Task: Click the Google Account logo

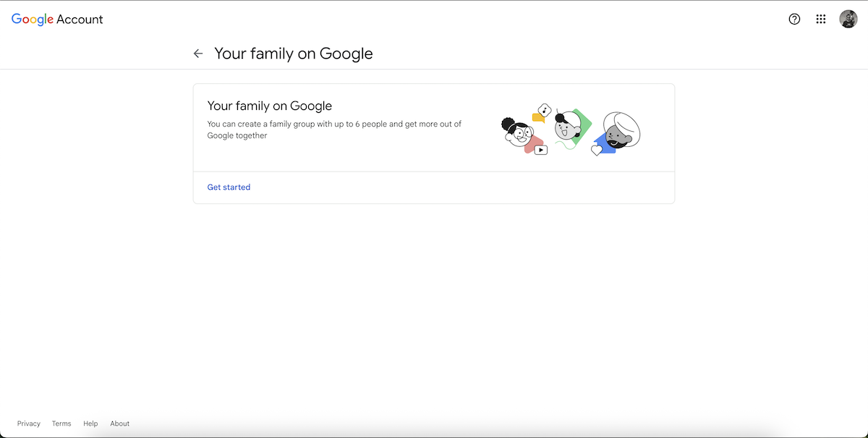Action: click(x=57, y=20)
